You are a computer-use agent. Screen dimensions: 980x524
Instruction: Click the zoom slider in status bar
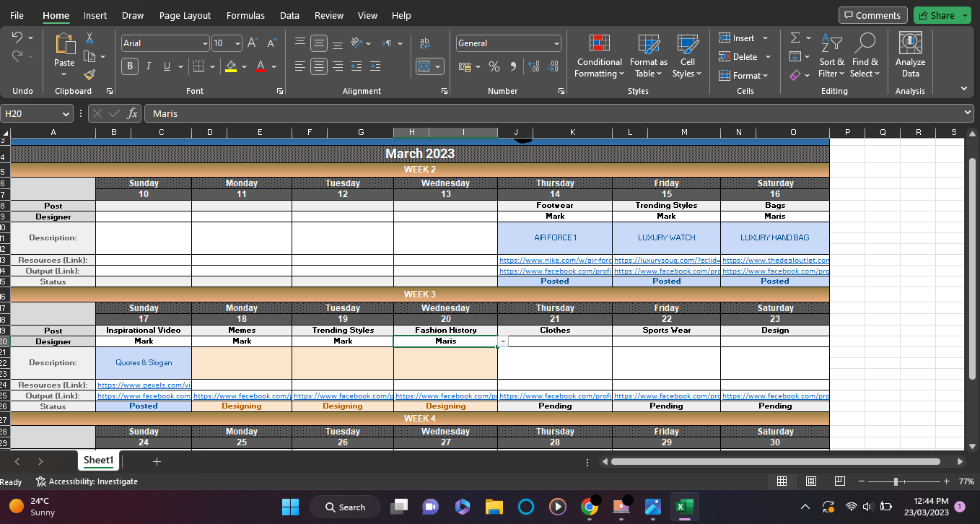896,481
